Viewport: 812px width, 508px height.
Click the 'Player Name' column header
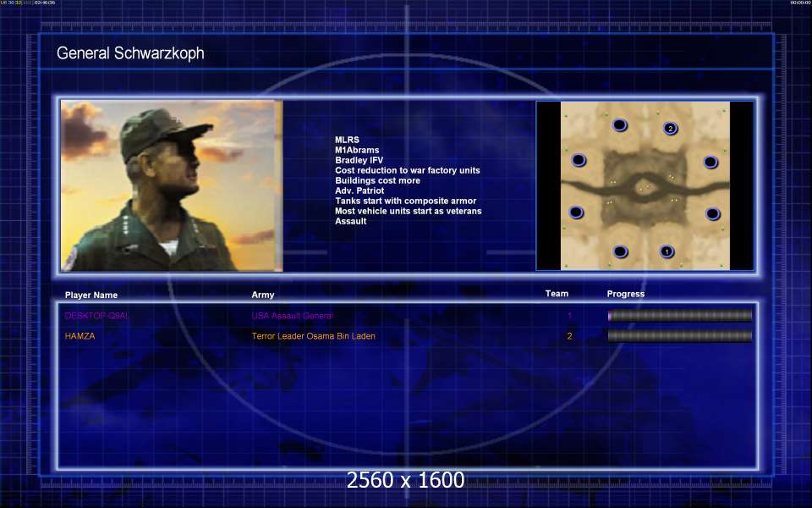point(91,295)
